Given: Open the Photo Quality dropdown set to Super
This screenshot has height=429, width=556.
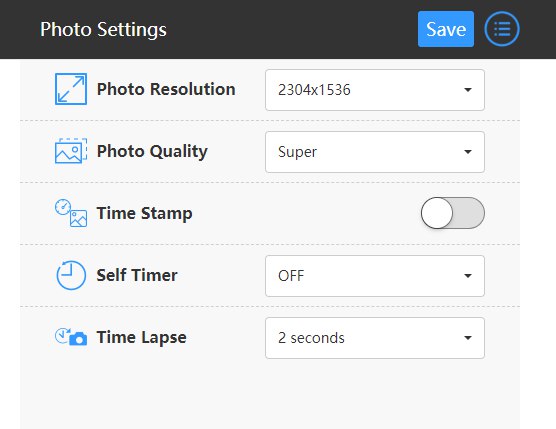Looking at the screenshot, I should point(375,152).
